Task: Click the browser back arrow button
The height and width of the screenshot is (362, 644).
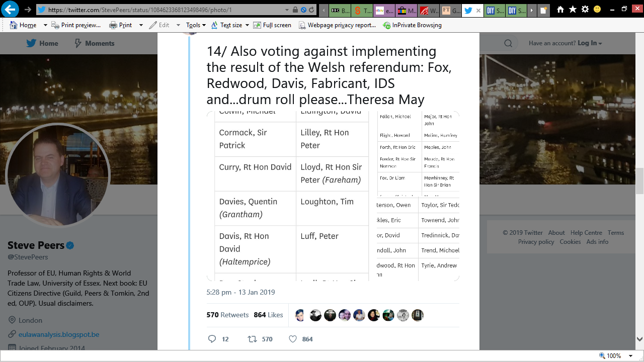Action: (11, 9)
